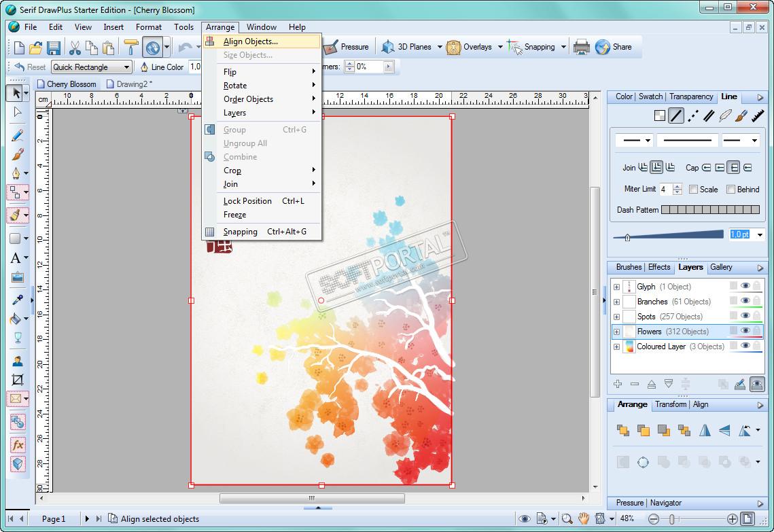Expand the Spots layer tree
This screenshot has height=532, width=774.
tap(616, 317)
